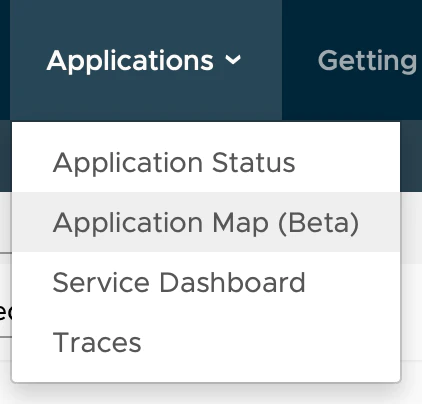Switch to the Getting Started nav tab
This screenshot has height=404, width=422.
[367, 61]
